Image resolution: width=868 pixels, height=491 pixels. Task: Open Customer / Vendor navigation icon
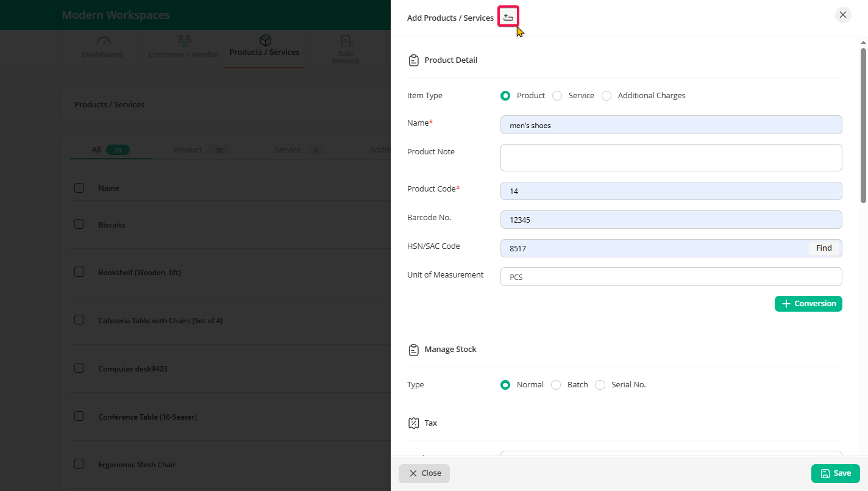[183, 41]
